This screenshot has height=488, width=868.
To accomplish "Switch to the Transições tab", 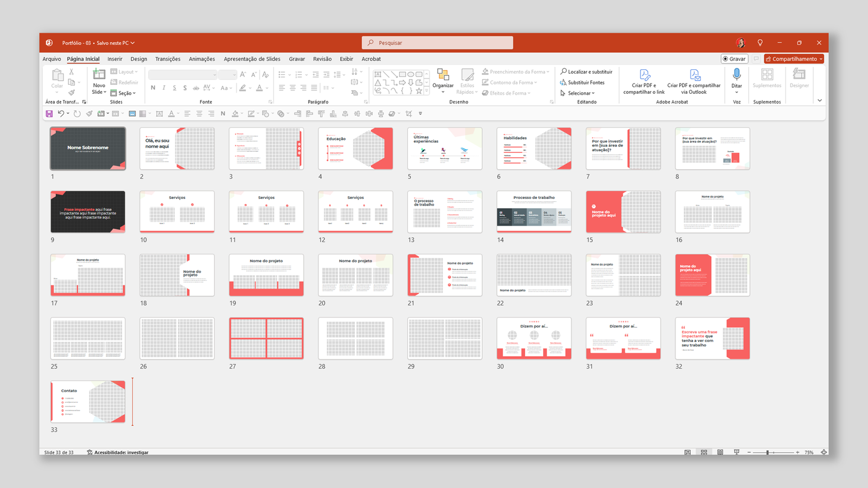I will click(x=168, y=59).
